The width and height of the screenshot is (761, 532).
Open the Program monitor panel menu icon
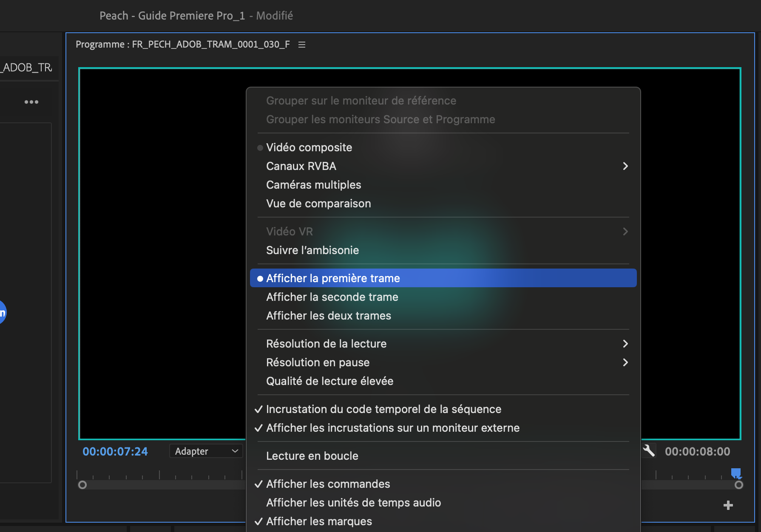pyautogui.click(x=302, y=45)
